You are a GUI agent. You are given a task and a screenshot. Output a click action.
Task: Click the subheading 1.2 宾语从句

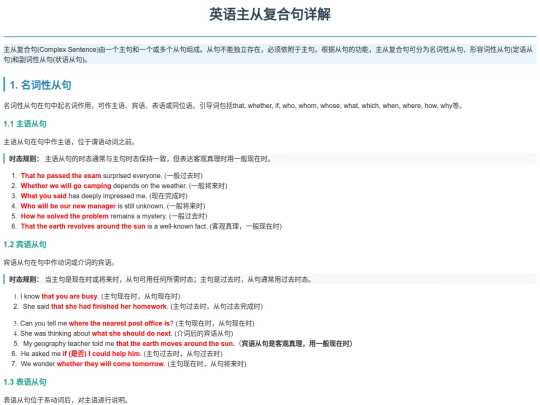click(x=25, y=245)
